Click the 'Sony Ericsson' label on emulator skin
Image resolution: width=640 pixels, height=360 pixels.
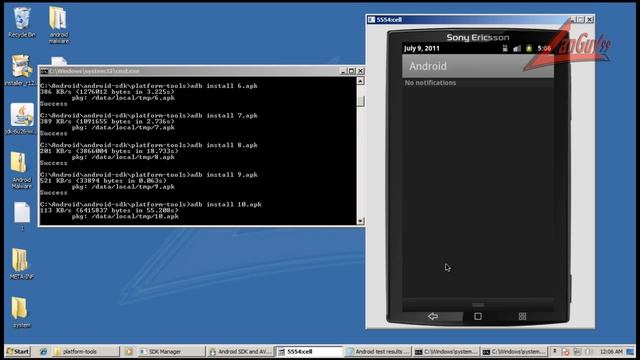point(478,38)
